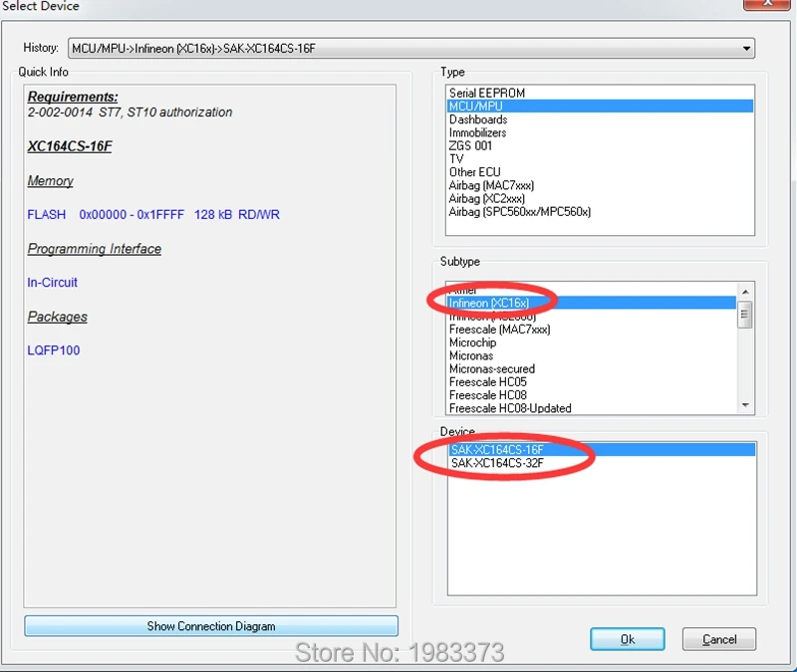Open the History dropdown arrow

click(x=745, y=49)
